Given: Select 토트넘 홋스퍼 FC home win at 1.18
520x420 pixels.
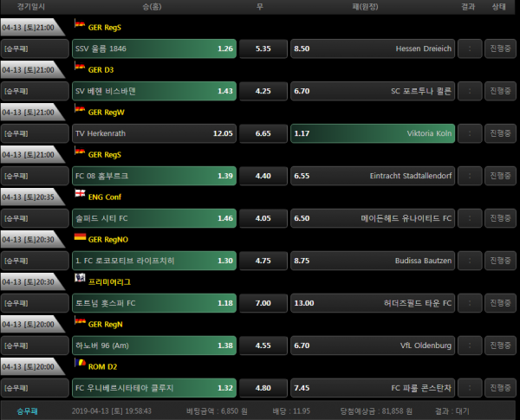Looking at the screenshot, I should (154, 303).
